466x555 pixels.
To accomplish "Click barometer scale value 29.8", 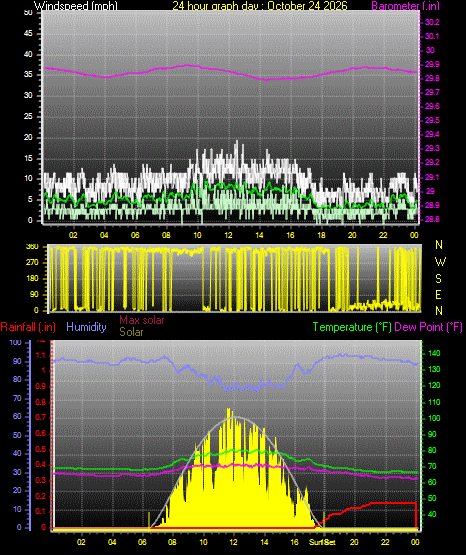I will tap(432, 78).
